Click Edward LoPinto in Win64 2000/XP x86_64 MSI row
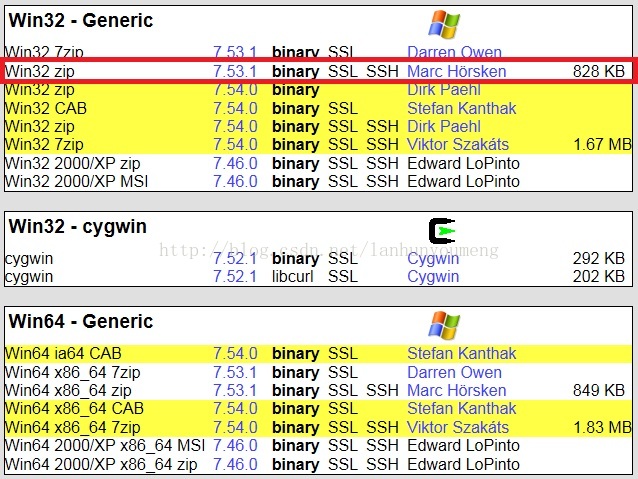This screenshot has width=638, height=479. pos(463,445)
